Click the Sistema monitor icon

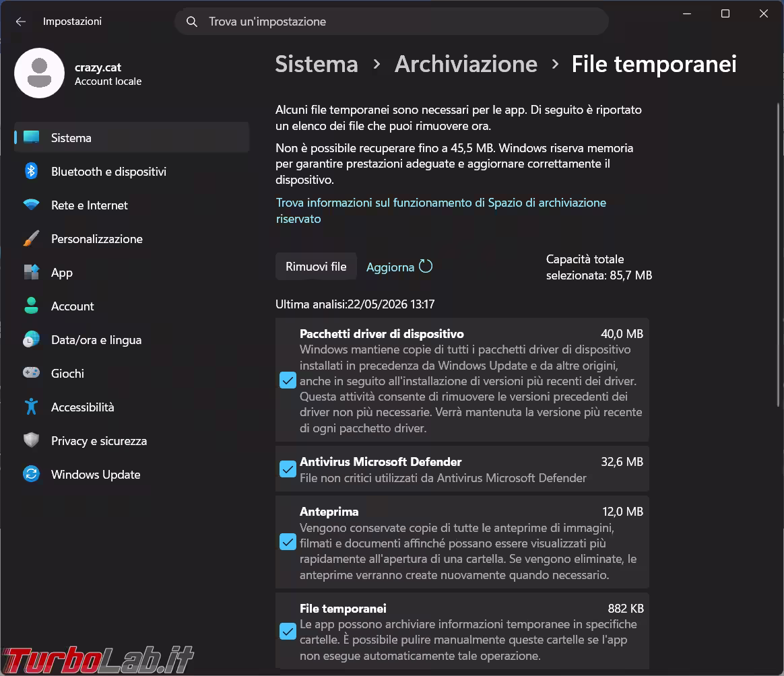click(31, 137)
